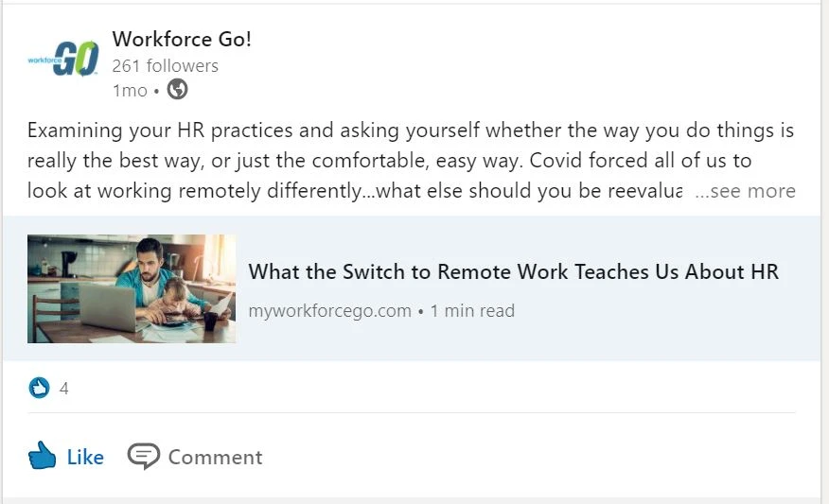
Task: Click the globe public visibility icon
Action: pos(177,90)
